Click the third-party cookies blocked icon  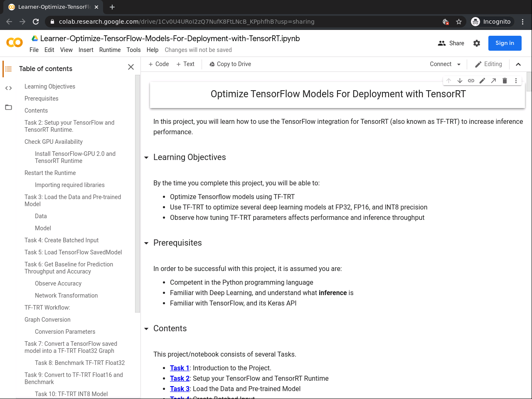tap(446, 22)
